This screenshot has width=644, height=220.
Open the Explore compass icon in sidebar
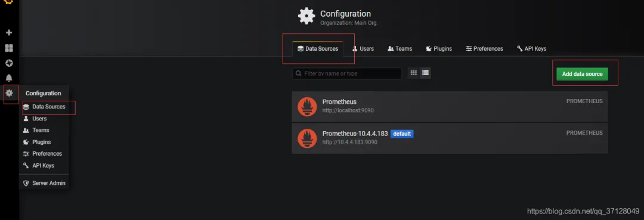pyautogui.click(x=9, y=63)
